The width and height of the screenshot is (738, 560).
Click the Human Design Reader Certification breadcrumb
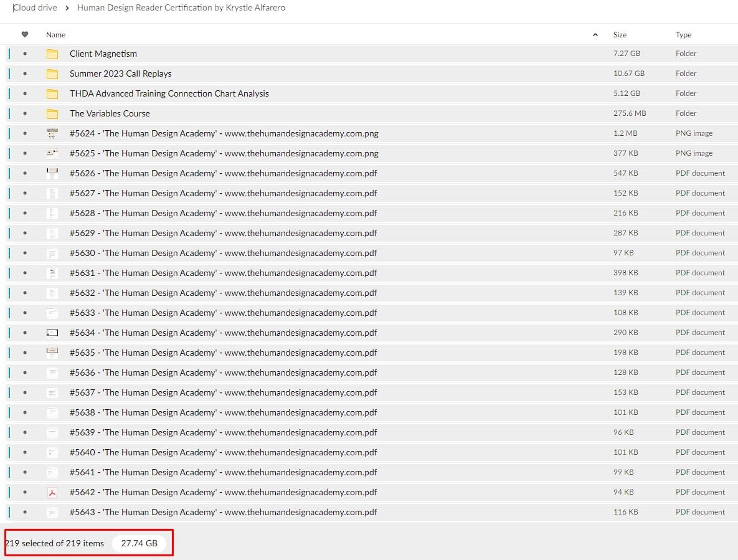[181, 8]
